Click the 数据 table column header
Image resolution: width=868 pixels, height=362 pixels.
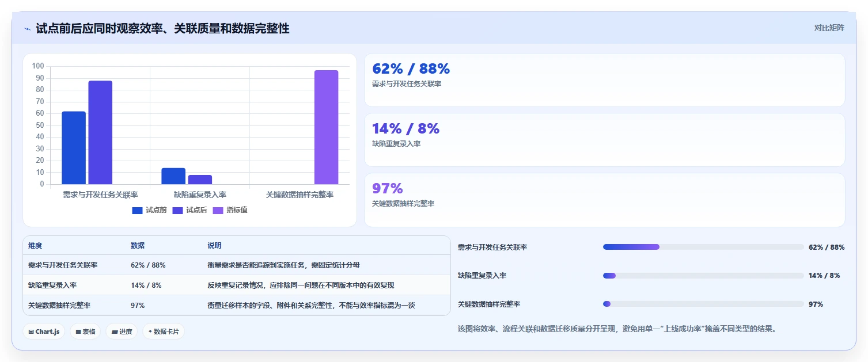pos(138,246)
